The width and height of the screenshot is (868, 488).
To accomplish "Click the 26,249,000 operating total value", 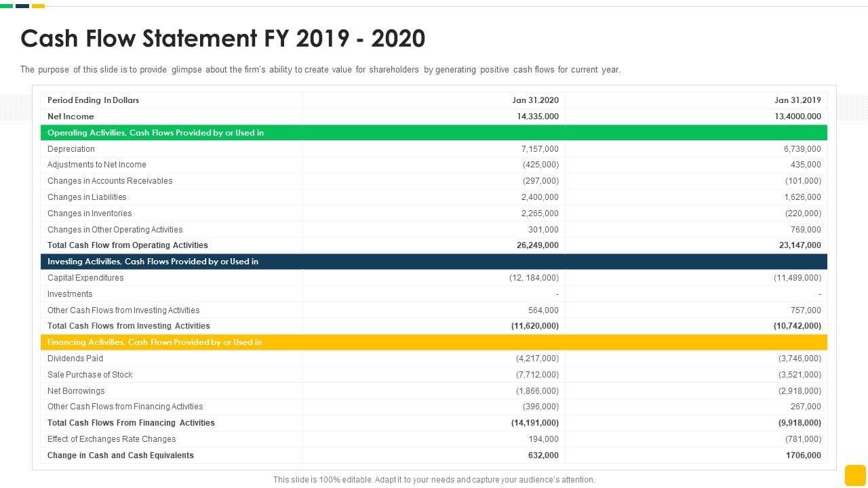I will tap(538, 245).
